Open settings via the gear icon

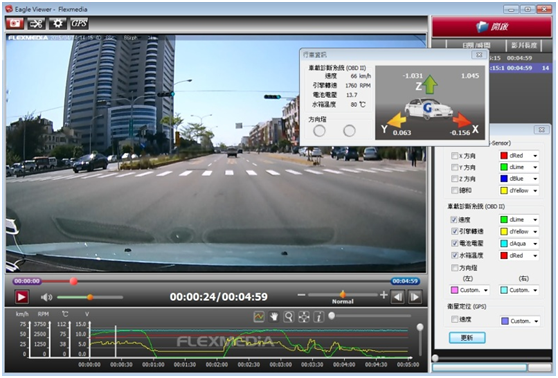tap(57, 23)
